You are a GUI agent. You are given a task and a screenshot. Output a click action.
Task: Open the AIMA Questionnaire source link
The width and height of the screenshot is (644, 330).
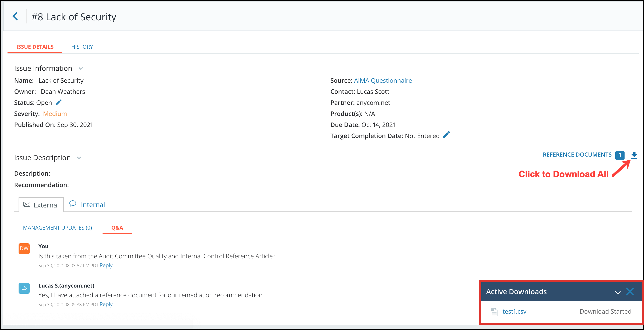click(383, 81)
